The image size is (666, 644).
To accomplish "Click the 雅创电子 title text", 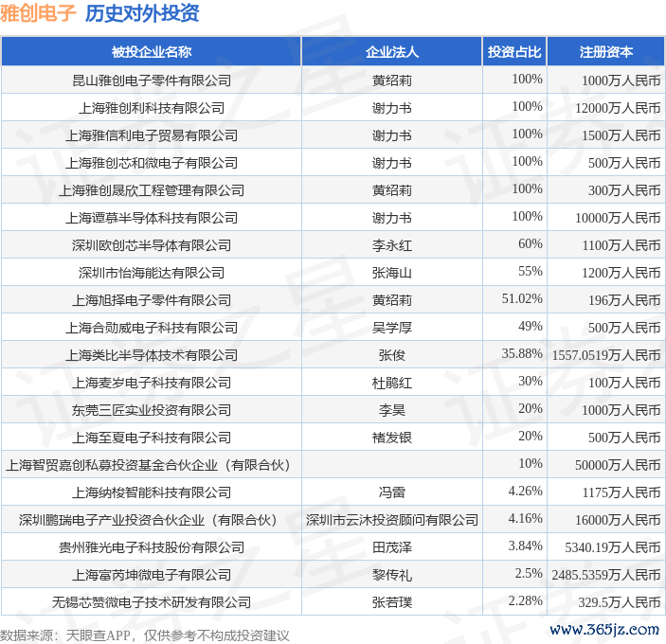I will pyautogui.click(x=38, y=13).
